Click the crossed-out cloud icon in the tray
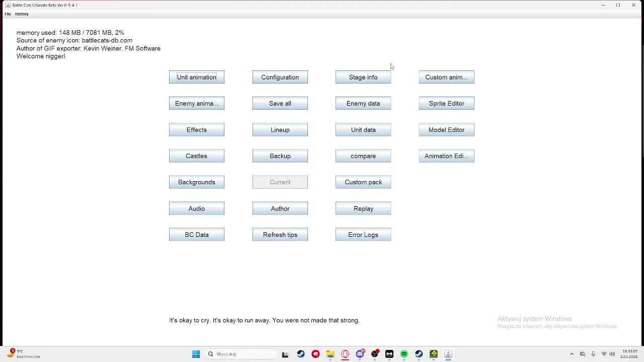 583,354
